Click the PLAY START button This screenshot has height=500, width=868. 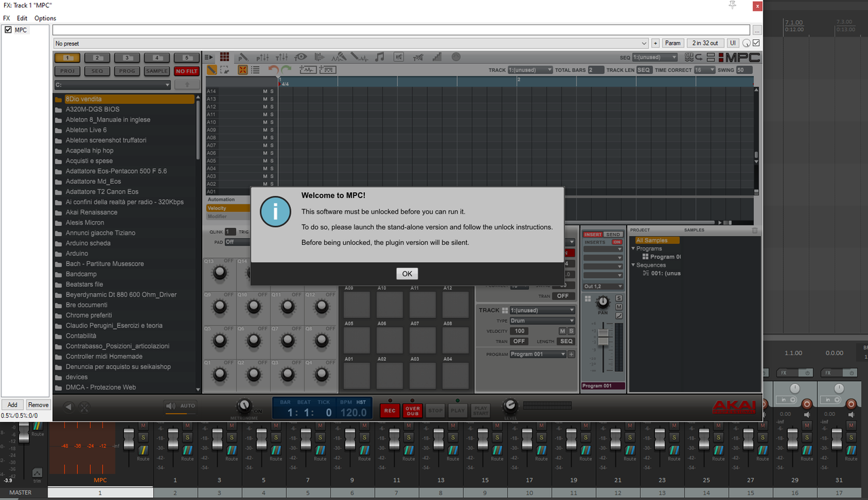(x=481, y=410)
